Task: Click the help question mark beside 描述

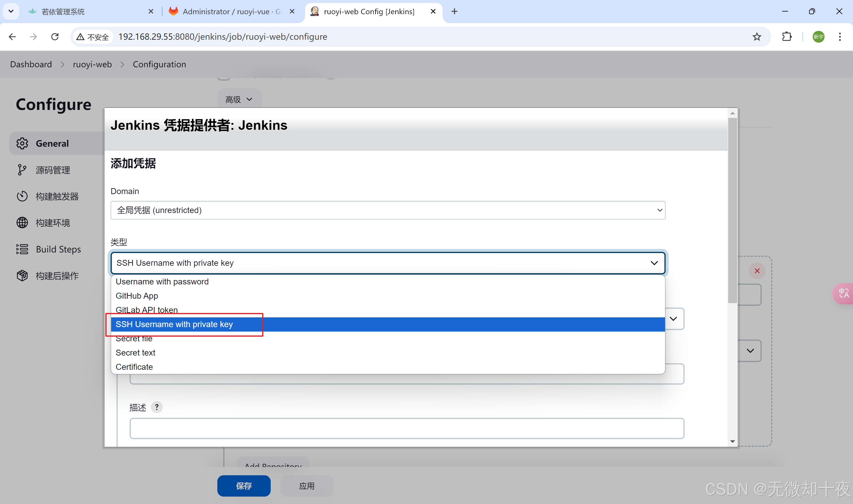Action: [157, 407]
